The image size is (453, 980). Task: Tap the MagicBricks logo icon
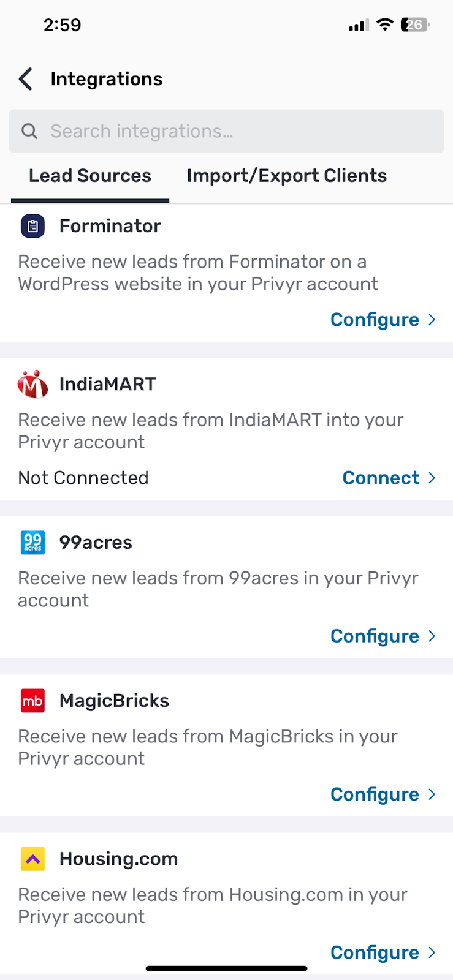(x=33, y=701)
